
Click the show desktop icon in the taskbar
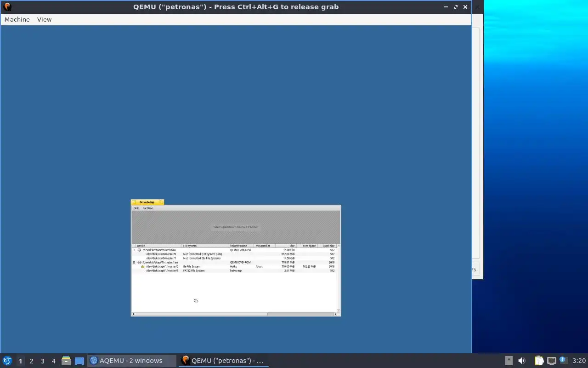pos(79,361)
